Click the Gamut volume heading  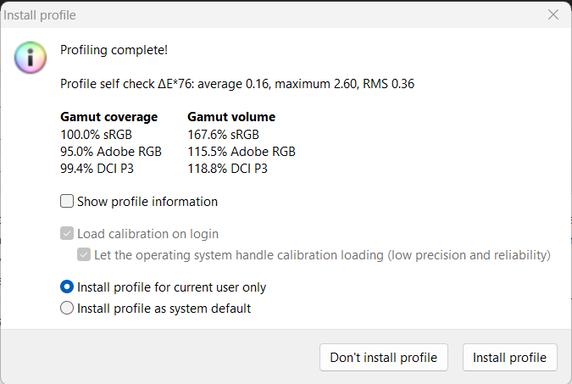[x=231, y=117]
